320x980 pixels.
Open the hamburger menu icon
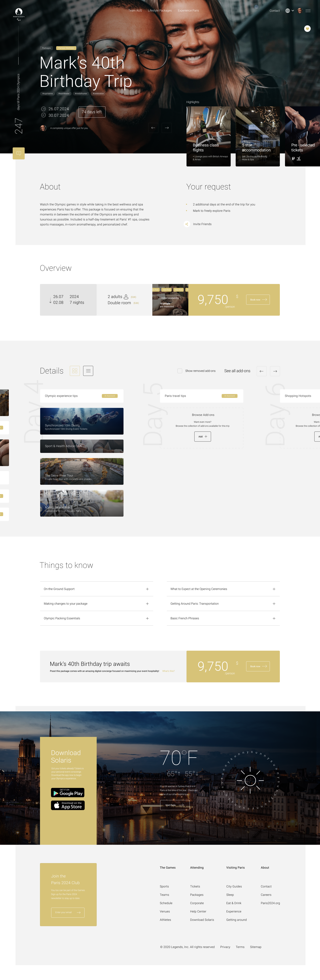tap(308, 11)
